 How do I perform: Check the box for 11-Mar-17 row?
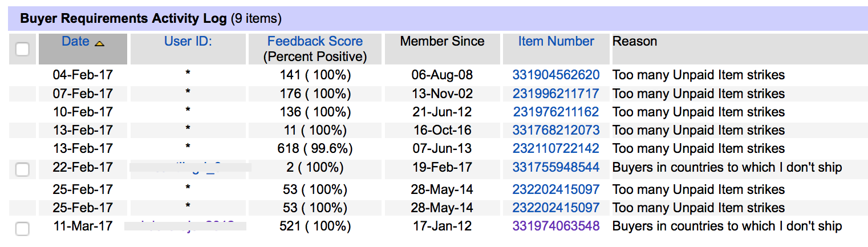click(x=22, y=229)
